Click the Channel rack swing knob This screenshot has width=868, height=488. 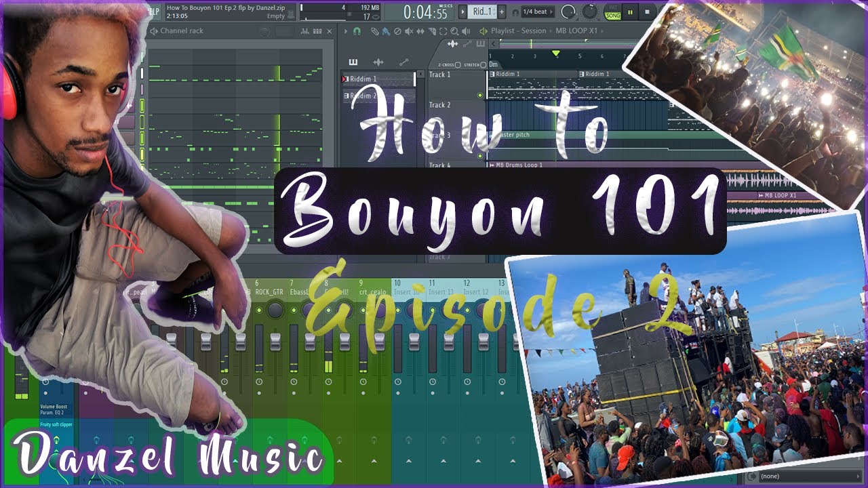click(264, 31)
